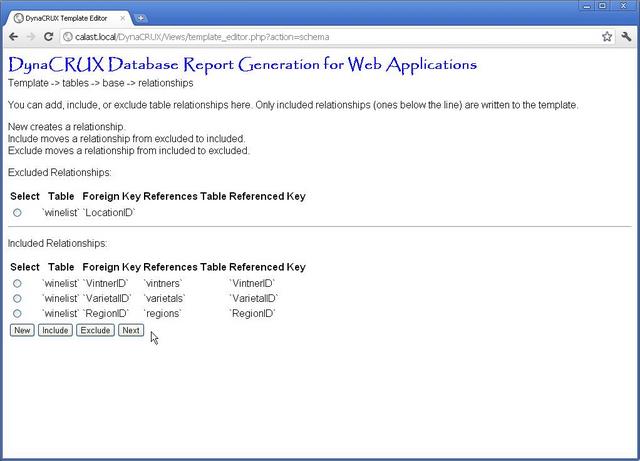640x461 pixels.
Task: Click the `RegionID` foreign key cell
Action: [106, 314]
